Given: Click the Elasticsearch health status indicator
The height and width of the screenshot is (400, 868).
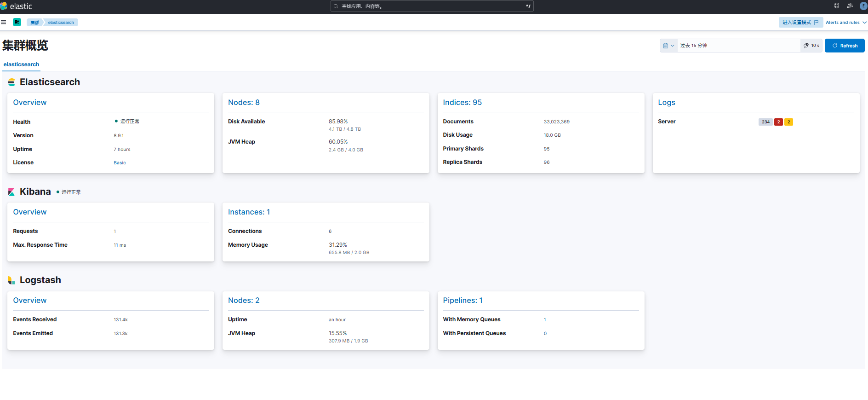Looking at the screenshot, I should 127,122.
